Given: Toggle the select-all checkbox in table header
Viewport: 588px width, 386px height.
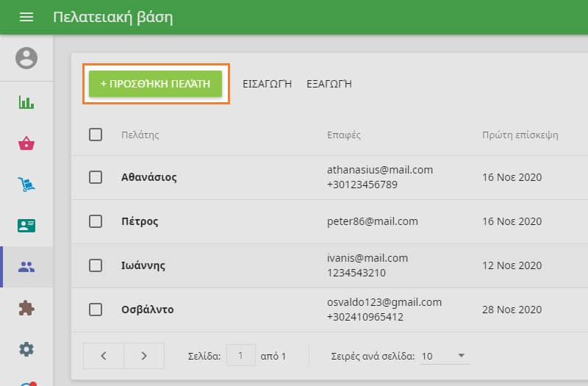Looking at the screenshot, I should click(96, 135).
